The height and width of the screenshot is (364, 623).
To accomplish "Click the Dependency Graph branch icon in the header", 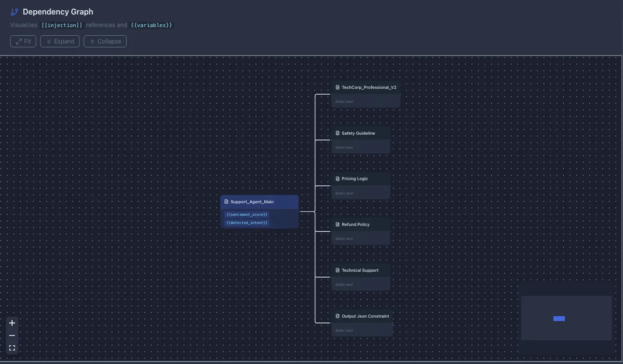I will point(15,11).
